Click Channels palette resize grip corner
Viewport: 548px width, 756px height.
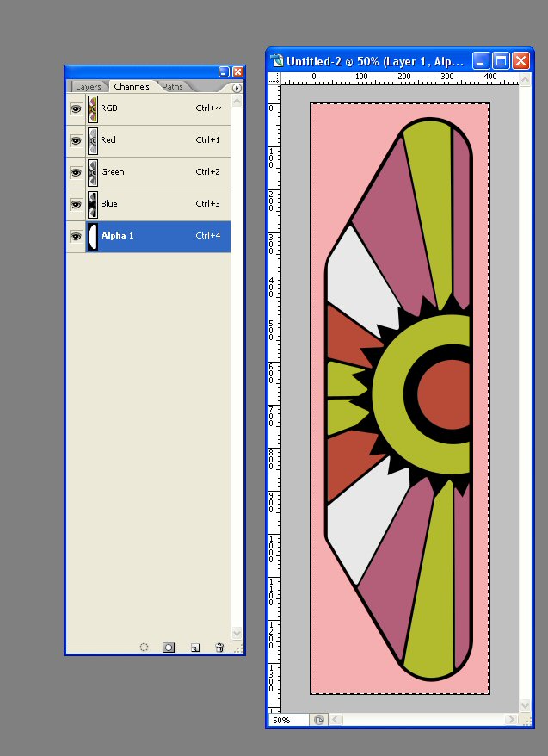[x=237, y=648]
